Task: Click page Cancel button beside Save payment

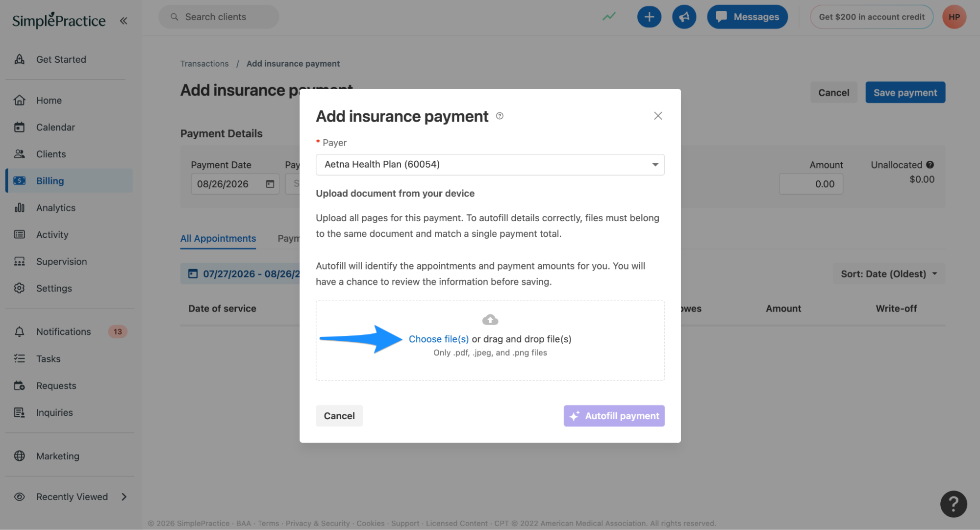Action: click(x=833, y=93)
